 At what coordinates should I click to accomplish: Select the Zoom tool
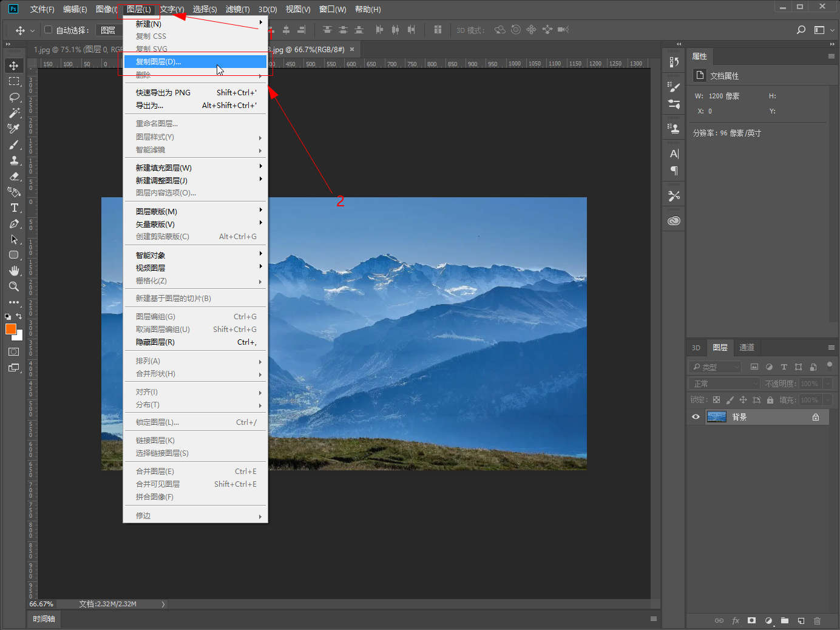pos(14,286)
